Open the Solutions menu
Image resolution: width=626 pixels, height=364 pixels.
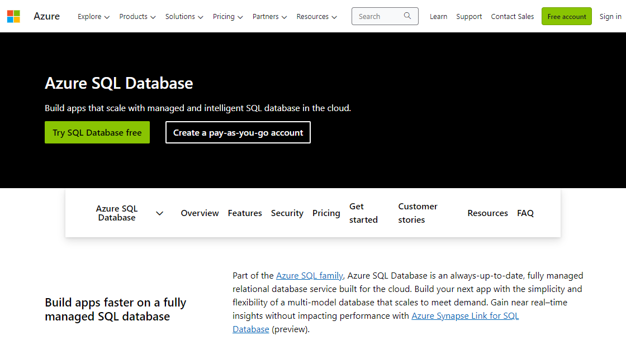point(184,17)
